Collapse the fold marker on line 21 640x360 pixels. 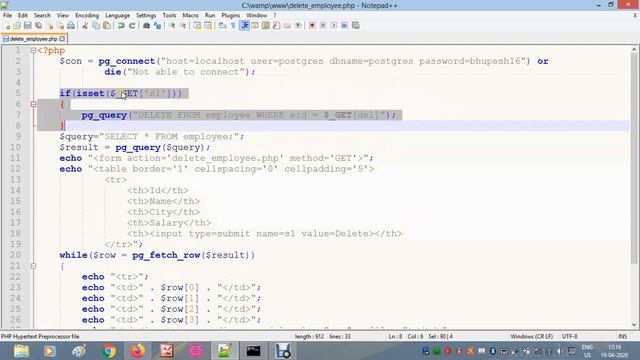coord(33,266)
